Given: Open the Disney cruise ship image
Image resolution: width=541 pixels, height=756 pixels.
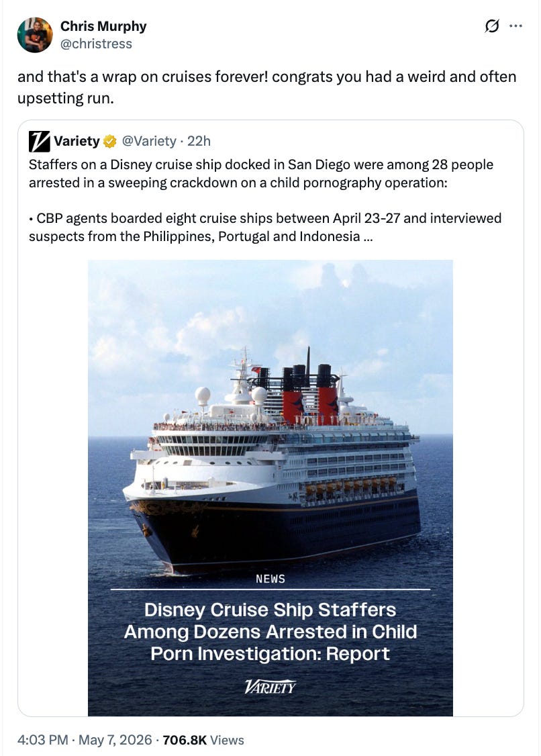Looking at the screenshot, I should [270, 488].
